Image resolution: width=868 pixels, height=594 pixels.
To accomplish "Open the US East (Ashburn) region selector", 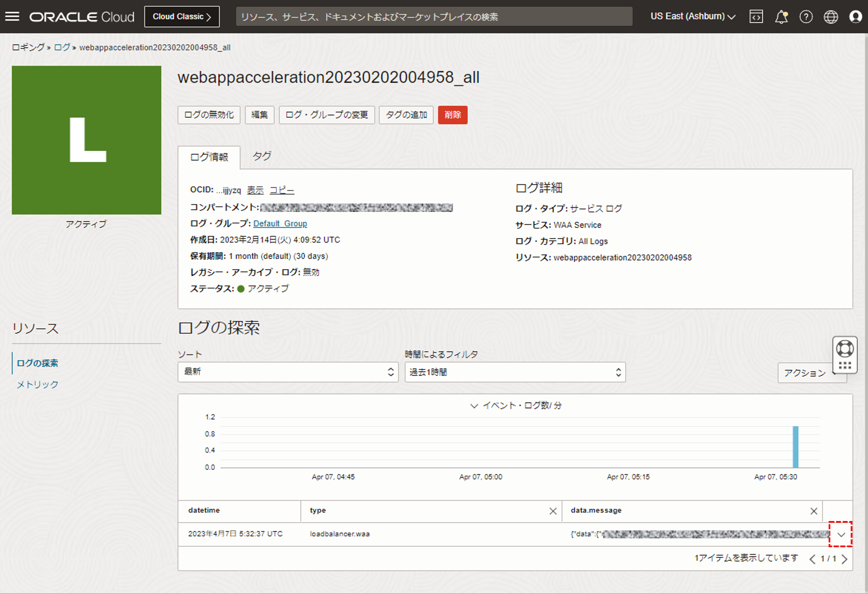I will point(693,16).
